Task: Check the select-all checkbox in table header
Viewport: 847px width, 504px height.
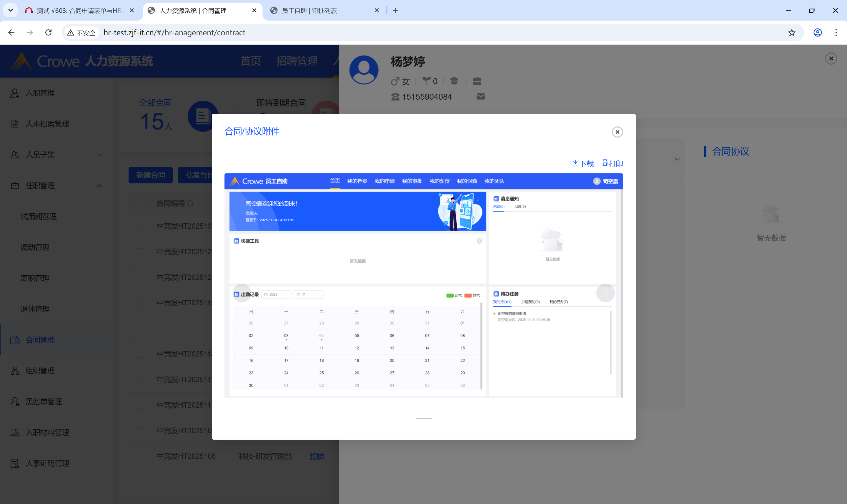Action: pyautogui.click(x=139, y=203)
